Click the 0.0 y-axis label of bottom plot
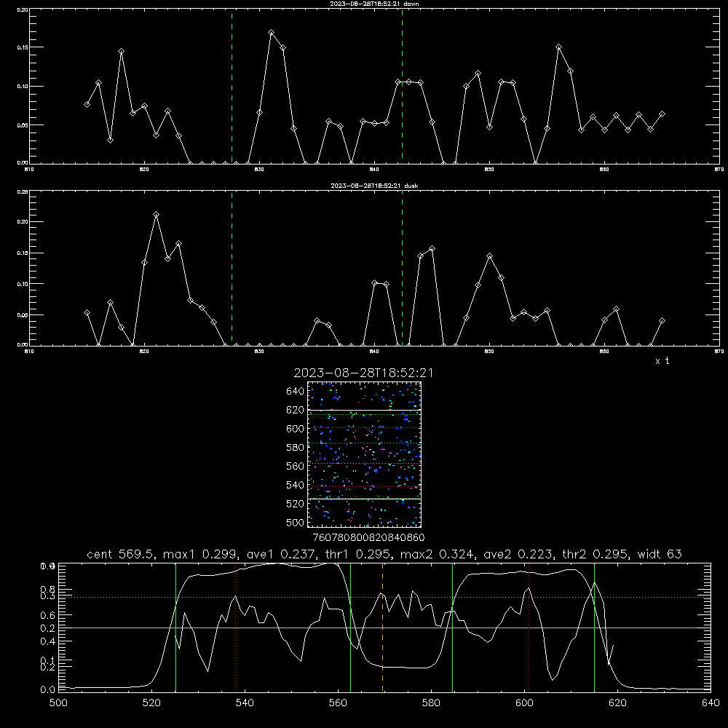 click(48, 689)
